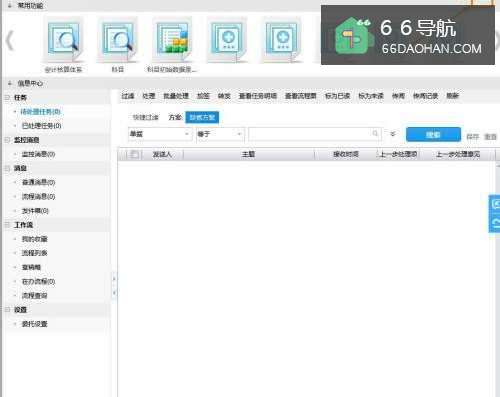Collapse the 信息中心 panel
Screen dimensions: 500x397
(10, 83)
